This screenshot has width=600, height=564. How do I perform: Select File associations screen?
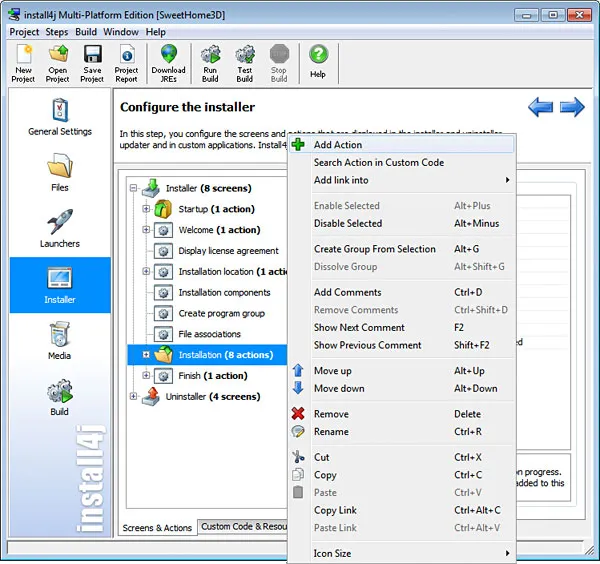tap(209, 334)
